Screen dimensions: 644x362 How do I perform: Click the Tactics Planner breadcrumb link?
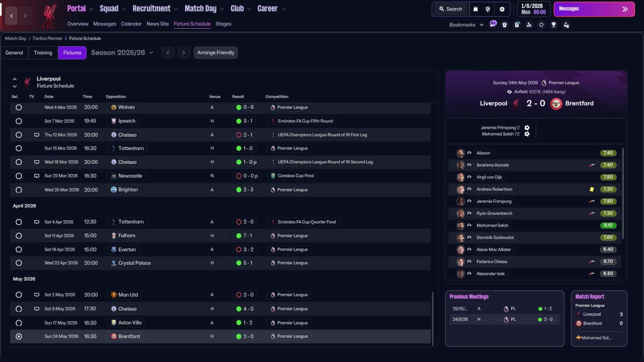47,38
